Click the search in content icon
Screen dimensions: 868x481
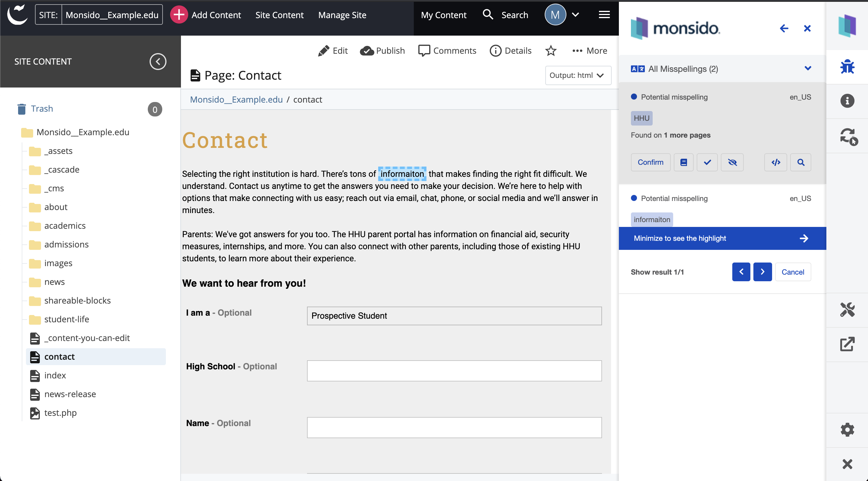coord(800,162)
